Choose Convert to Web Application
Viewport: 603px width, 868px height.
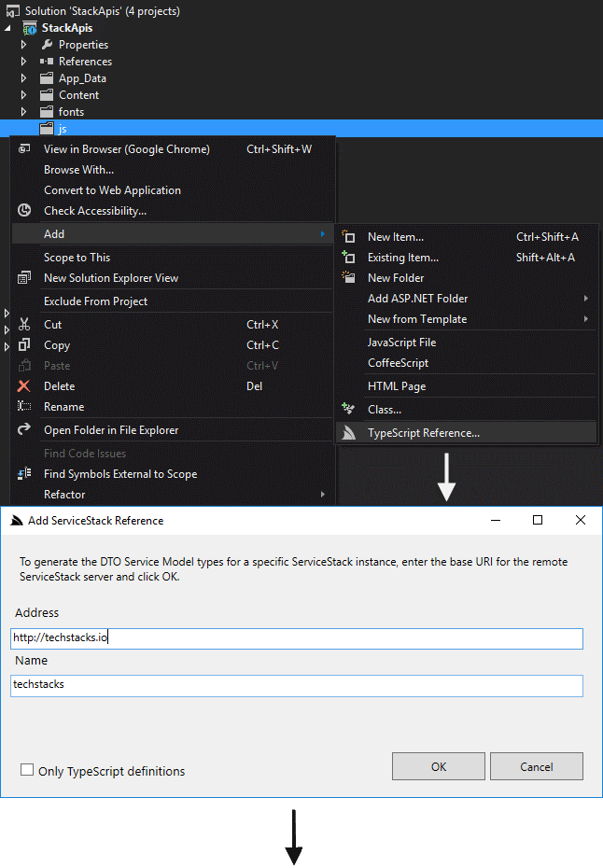(x=173, y=189)
